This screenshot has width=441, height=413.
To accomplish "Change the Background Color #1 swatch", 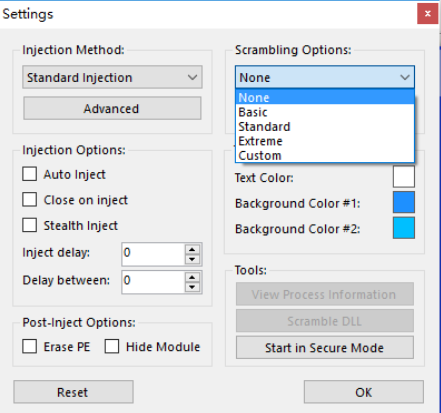I will pyautogui.click(x=404, y=202).
